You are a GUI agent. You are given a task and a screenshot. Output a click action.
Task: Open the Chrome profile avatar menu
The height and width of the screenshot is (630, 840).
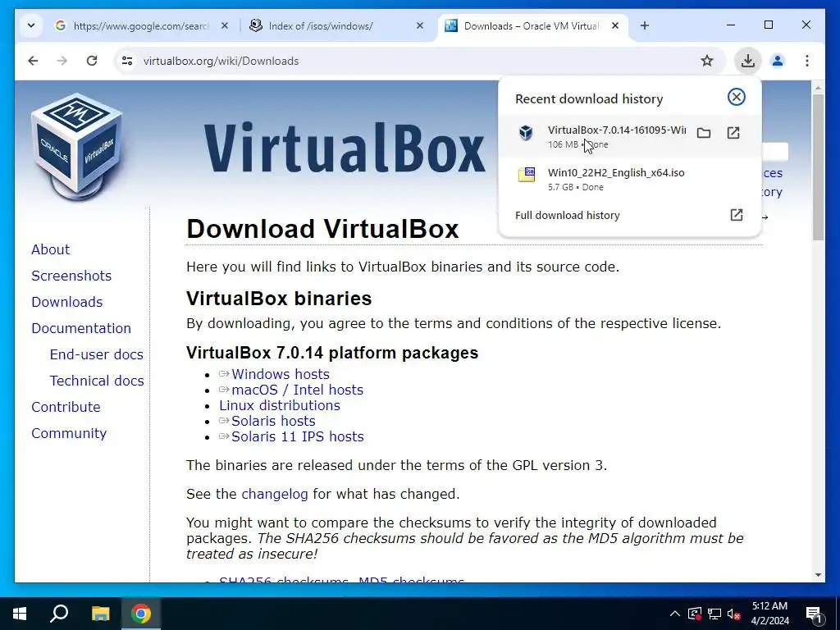[778, 61]
